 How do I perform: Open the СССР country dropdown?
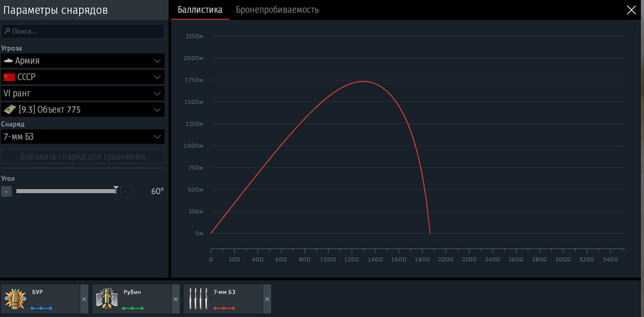pyautogui.click(x=82, y=77)
